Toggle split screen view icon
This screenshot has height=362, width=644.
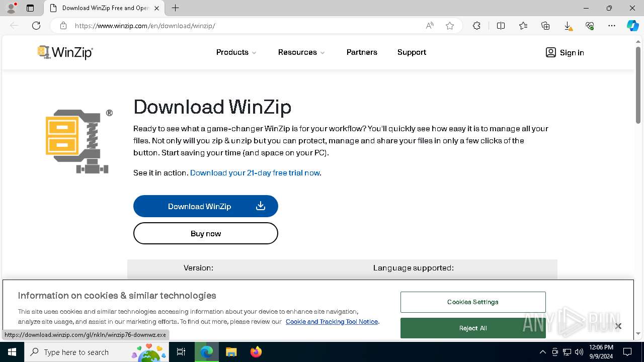[x=501, y=26]
